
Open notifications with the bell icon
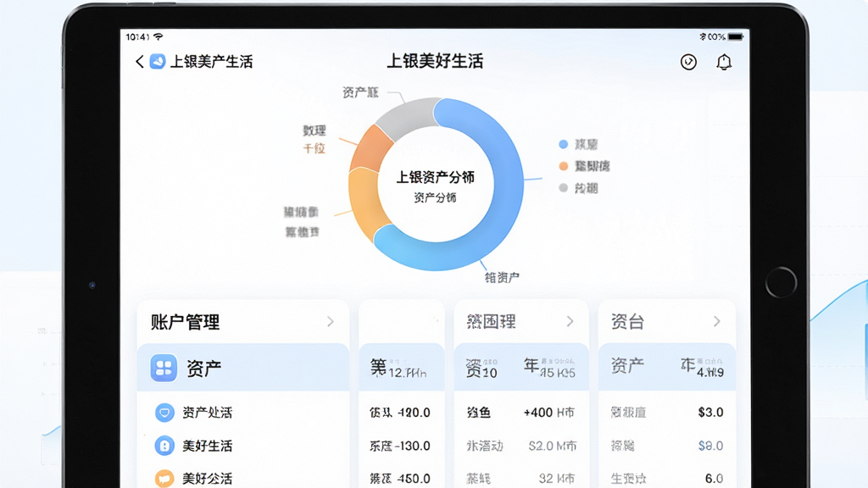[724, 62]
